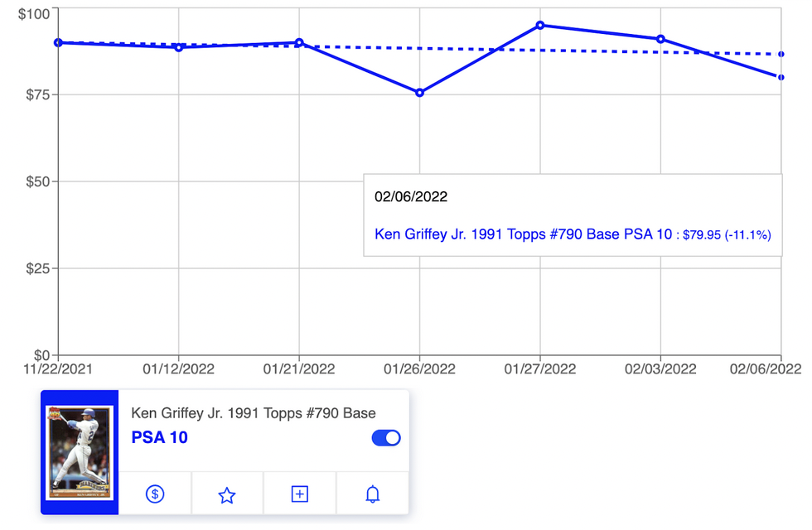Viewport: 812px width, 530px height.
Task: Click the PSA 10 grade label
Action: pos(159,437)
